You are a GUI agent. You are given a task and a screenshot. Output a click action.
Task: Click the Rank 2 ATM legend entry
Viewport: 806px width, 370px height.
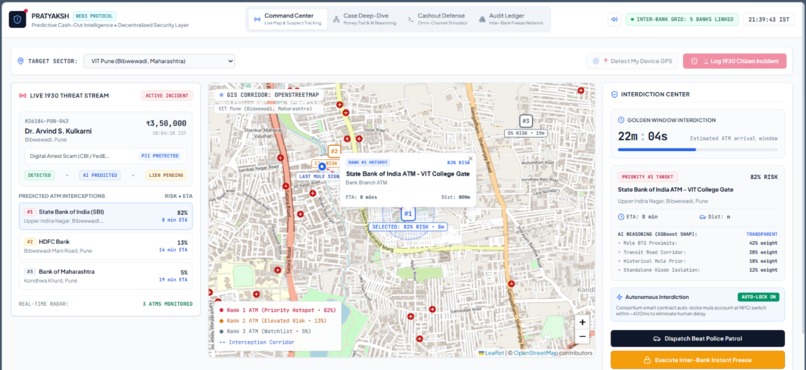tap(273, 321)
